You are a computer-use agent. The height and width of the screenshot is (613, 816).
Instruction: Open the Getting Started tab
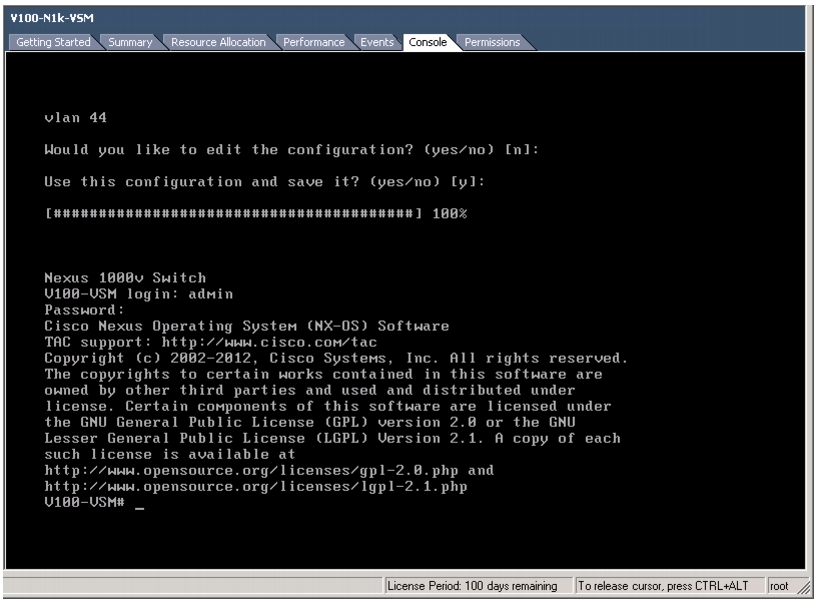click(53, 42)
